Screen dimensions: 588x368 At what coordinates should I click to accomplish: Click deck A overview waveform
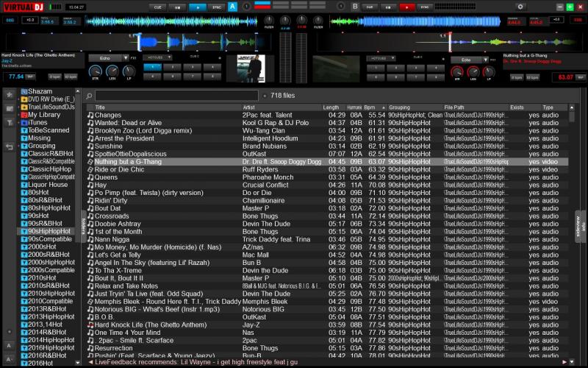171,21
